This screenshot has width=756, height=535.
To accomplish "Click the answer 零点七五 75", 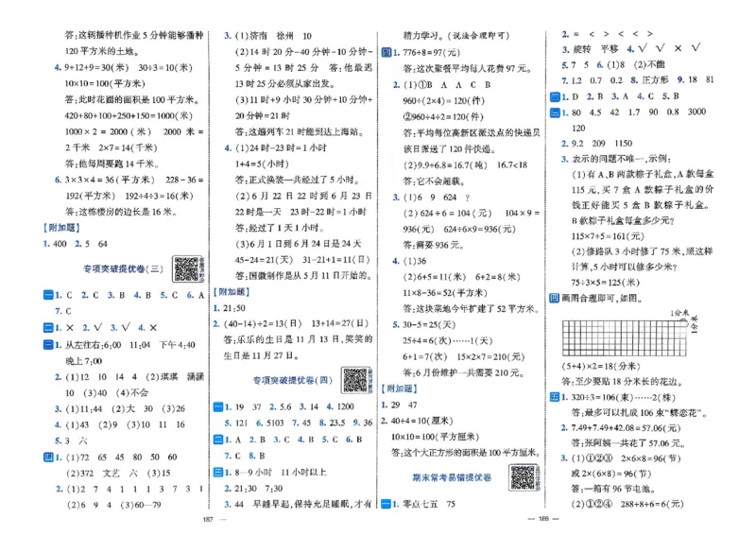I will [429, 504].
